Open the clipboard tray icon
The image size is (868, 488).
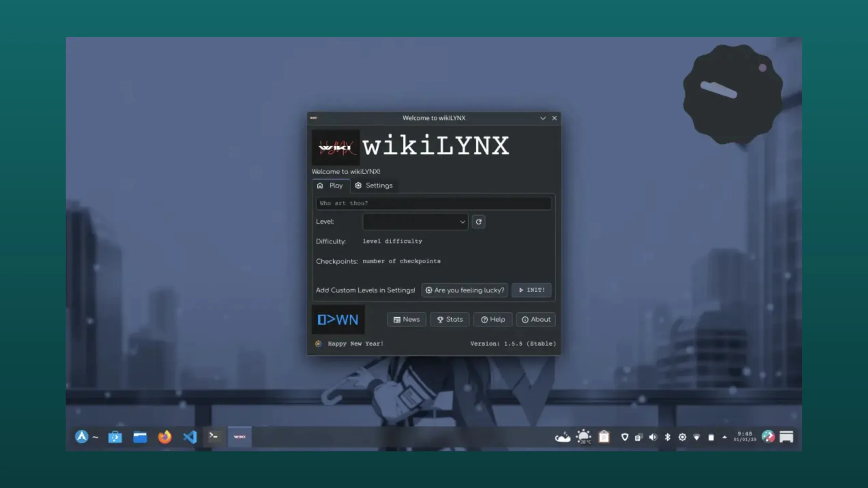604,437
